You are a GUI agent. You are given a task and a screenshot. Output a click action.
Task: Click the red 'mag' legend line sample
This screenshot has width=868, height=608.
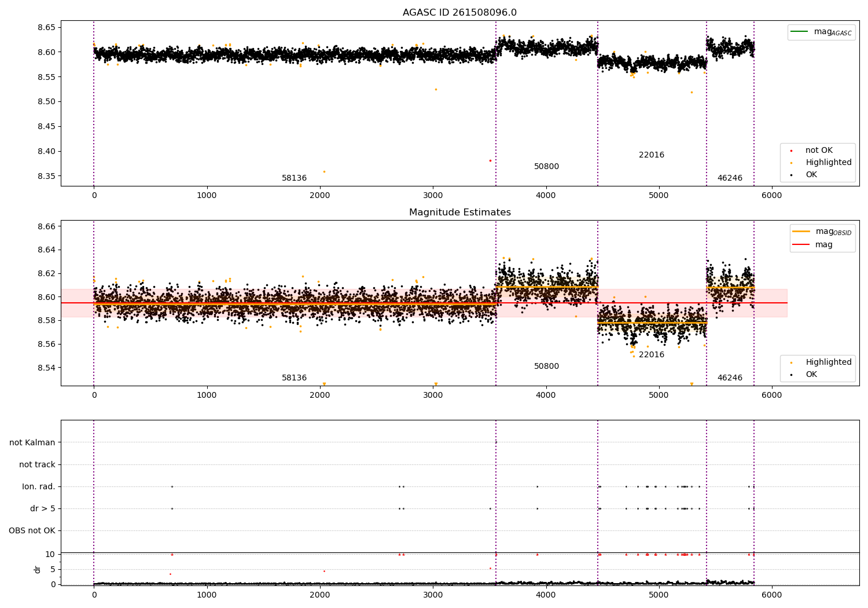pos(801,244)
